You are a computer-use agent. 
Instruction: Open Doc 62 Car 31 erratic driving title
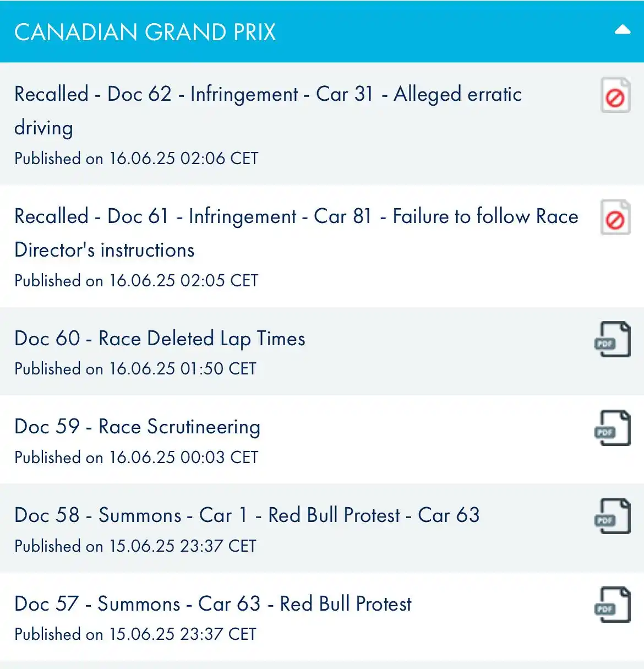(x=268, y=111)
